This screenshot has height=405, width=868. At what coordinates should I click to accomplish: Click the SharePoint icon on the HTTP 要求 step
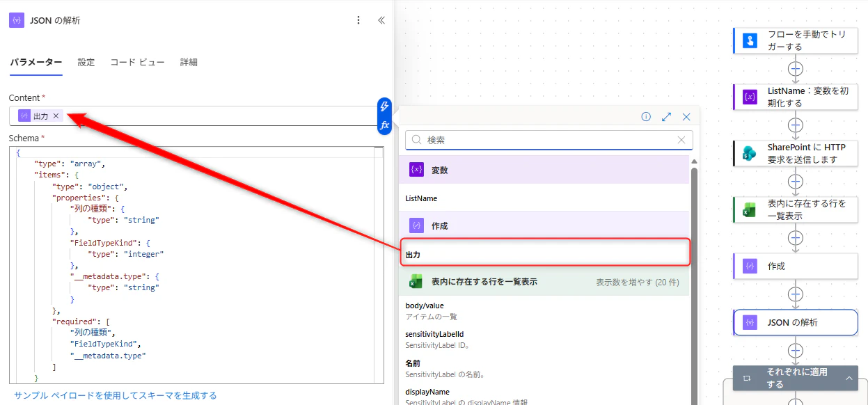(x=750, y=153)
